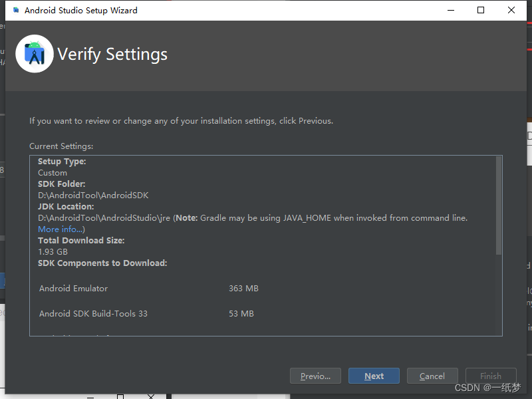The image size is (532, 399).
Task: Open the More info link
Action: (61, 229)
